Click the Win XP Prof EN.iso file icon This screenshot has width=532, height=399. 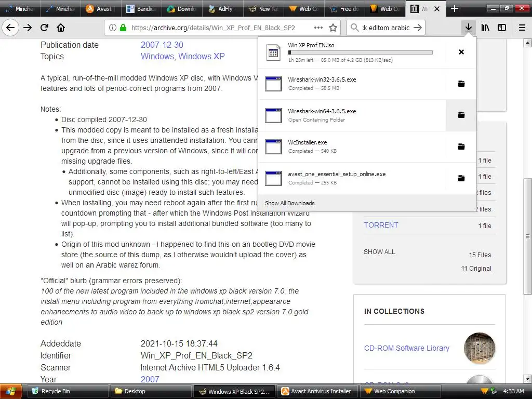point(273,52)
